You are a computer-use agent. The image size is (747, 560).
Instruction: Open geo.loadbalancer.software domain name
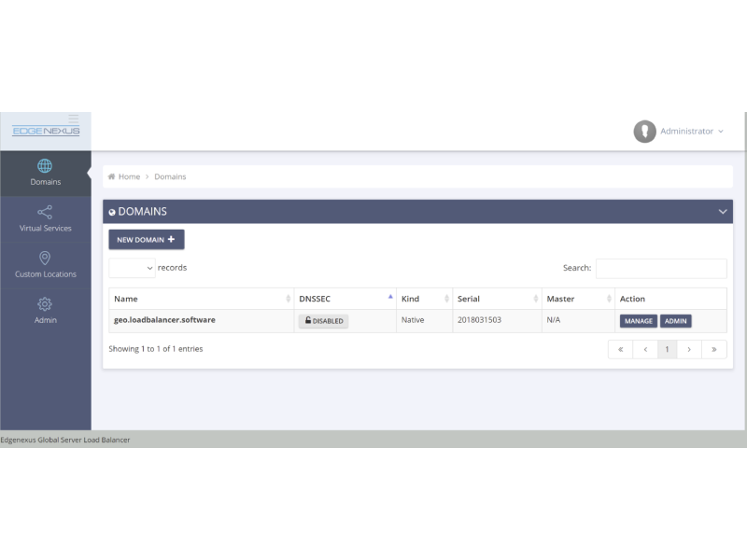click(164, 320)
